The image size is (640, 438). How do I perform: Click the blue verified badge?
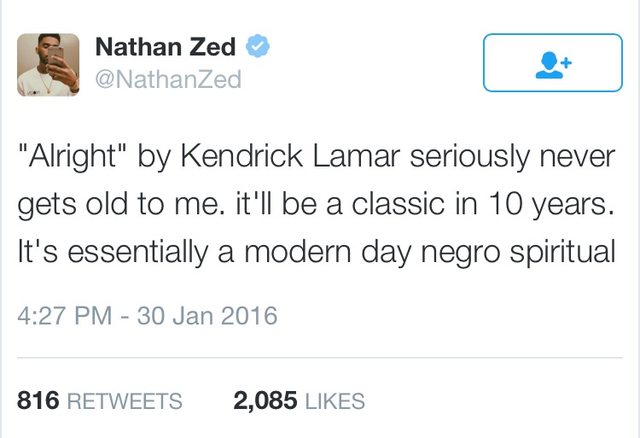(258, 46)
